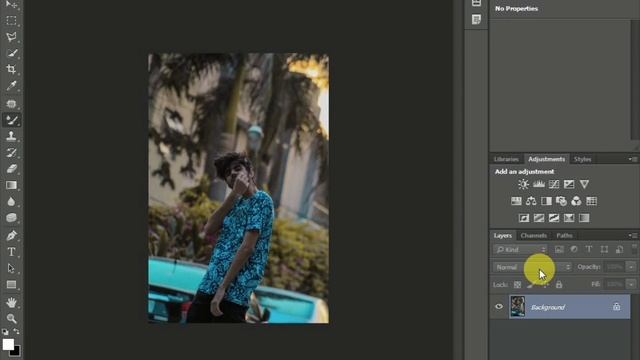
Task: Toggle filter for smart objects
Action: point(619,249)
